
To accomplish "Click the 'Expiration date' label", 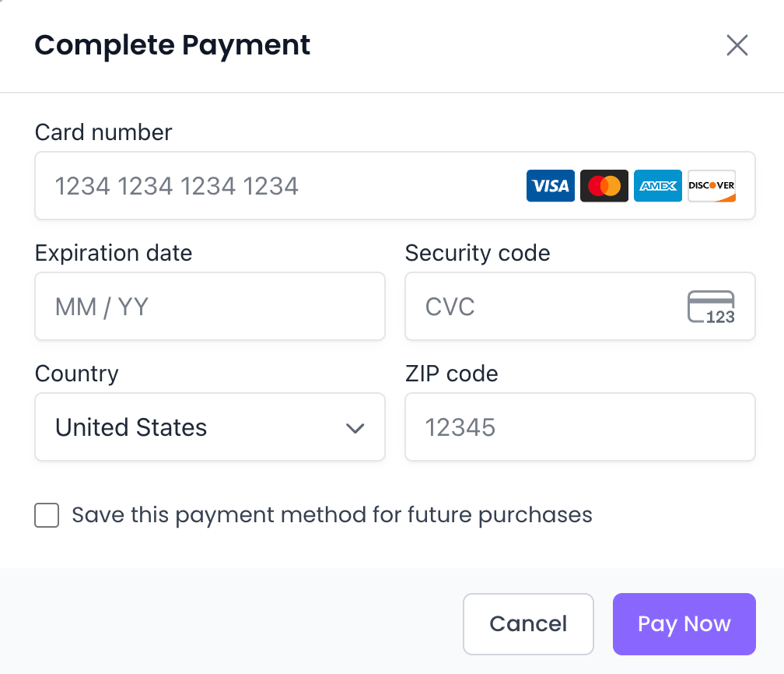I will (114, 253).
